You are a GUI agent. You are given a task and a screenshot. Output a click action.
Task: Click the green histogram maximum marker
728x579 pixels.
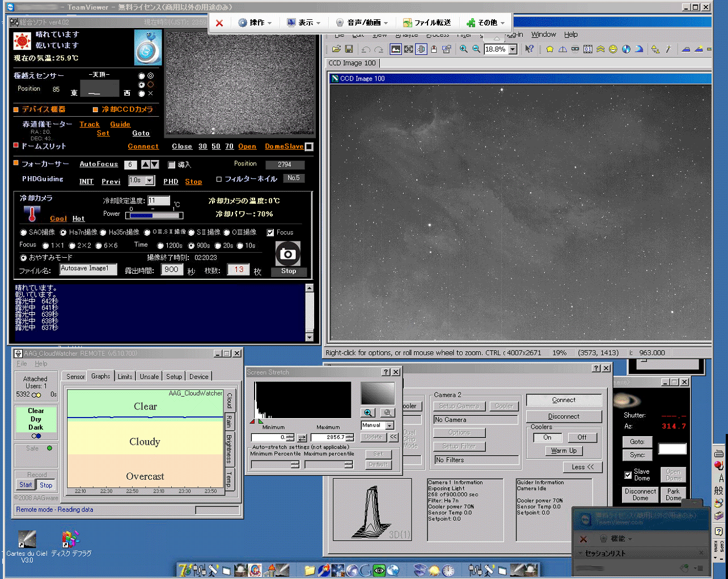point(261,422)
